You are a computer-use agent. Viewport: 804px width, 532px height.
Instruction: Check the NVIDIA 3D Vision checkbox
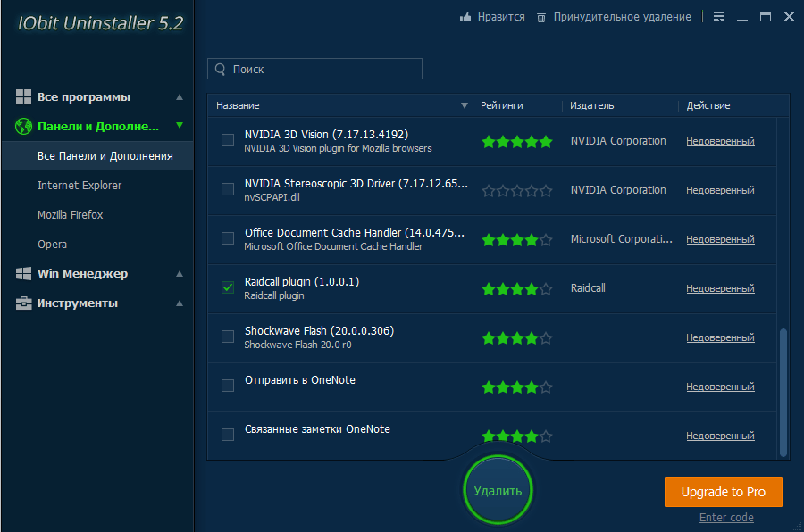coord(228,140)
